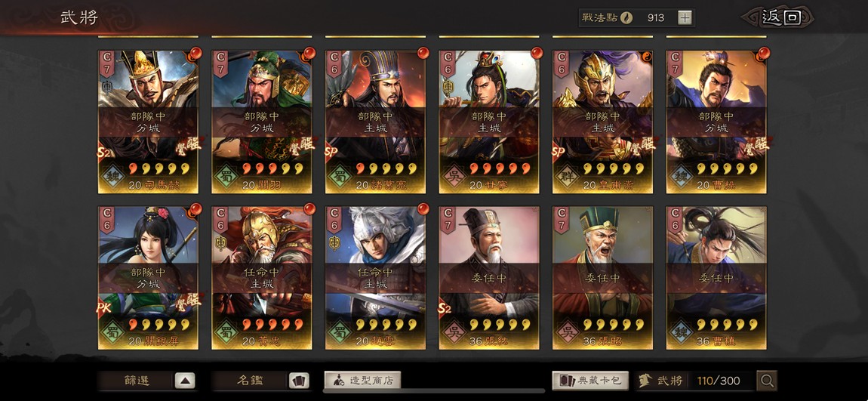Expand the 篩選 filter arrow

(185, 381)
